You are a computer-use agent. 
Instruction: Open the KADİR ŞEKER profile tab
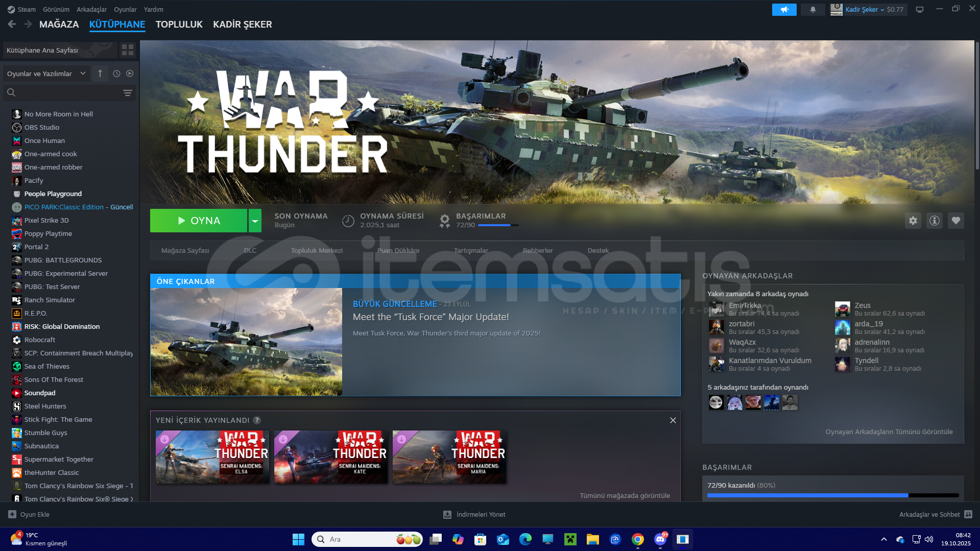[x=243, y=24]
